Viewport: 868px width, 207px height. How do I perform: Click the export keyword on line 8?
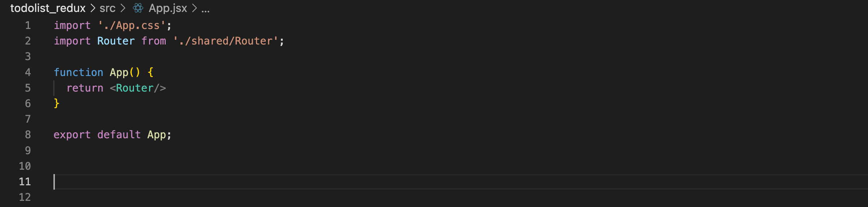tap(72, 135)
